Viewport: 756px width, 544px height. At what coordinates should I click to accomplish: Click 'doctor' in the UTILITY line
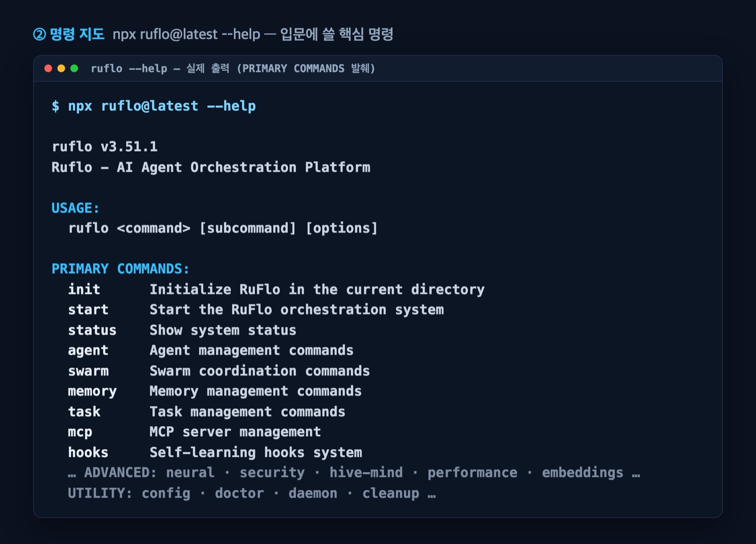pos(240,493)
